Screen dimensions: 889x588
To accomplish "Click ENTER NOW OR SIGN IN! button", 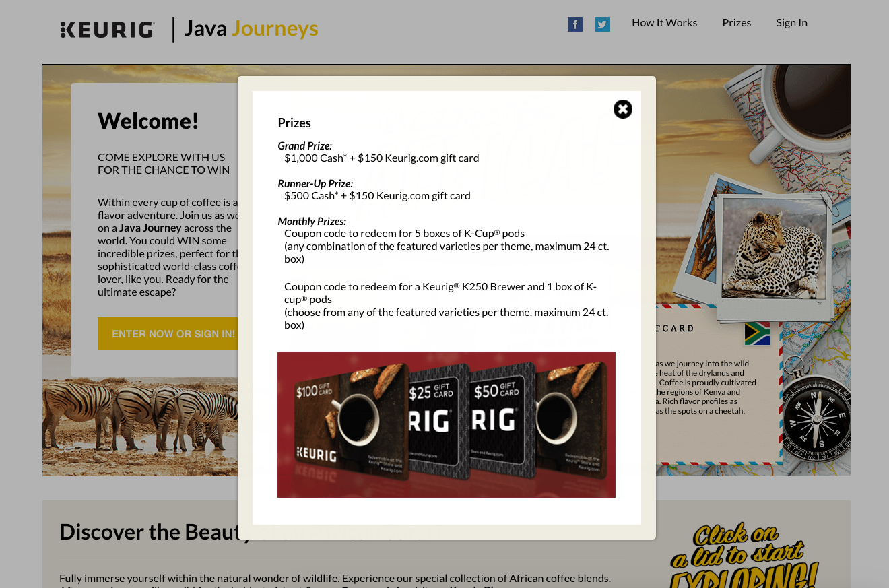I will coord(168,333).
